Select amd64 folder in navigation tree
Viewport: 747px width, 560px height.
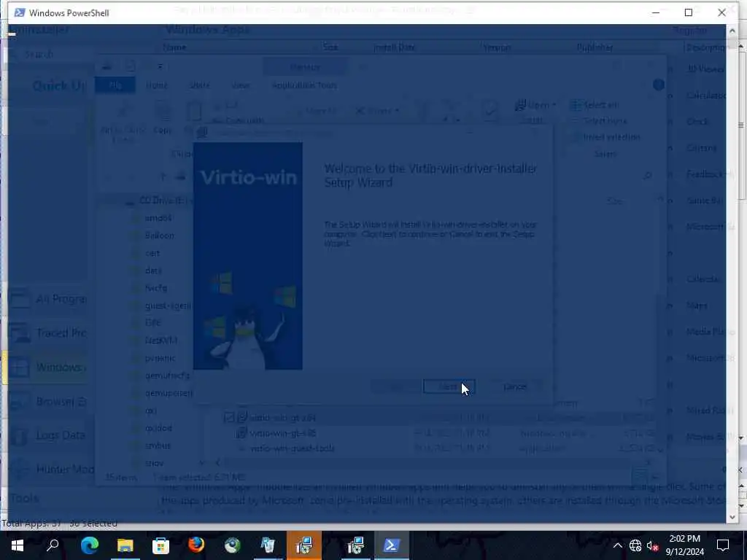(158, 218)
